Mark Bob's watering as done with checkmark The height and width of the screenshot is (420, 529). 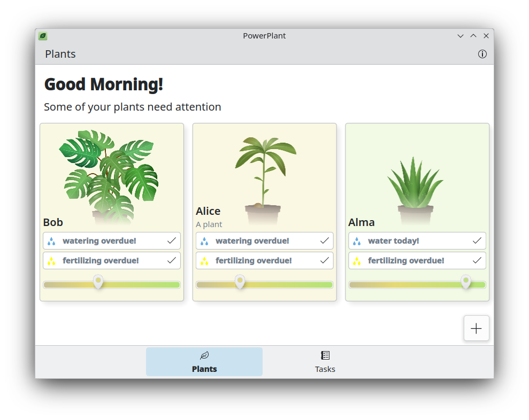click(171, 240)
